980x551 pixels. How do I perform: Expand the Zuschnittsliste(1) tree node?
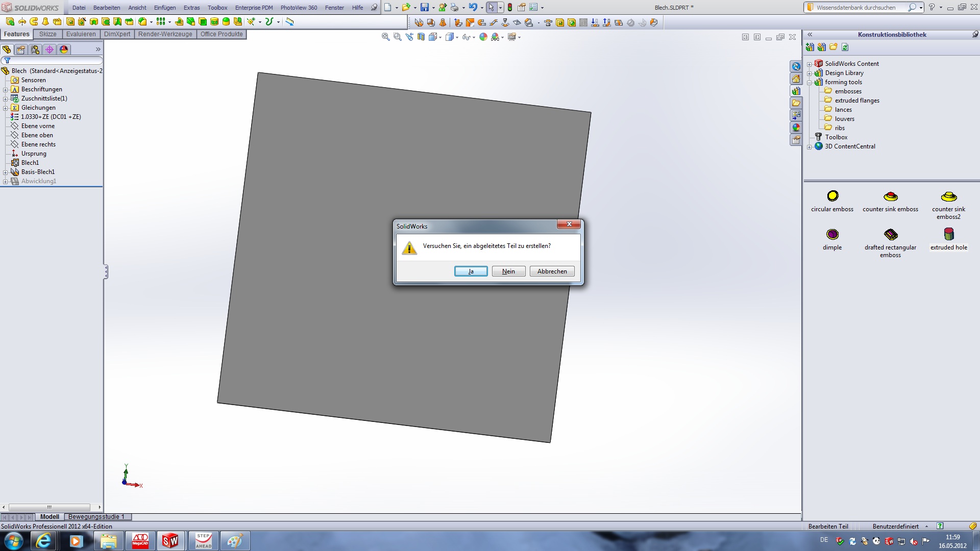pos(6,98)
